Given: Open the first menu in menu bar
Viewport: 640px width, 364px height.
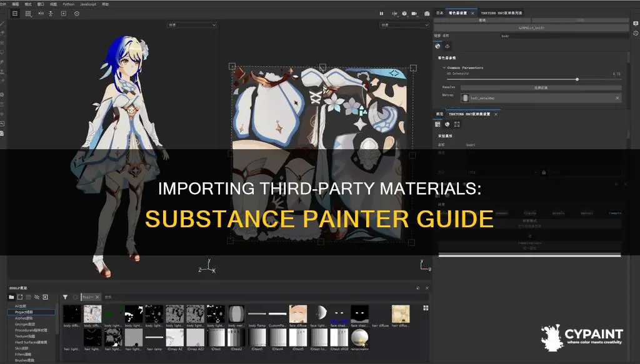Looking at the screenshot, I should click(x=4, y=4).
